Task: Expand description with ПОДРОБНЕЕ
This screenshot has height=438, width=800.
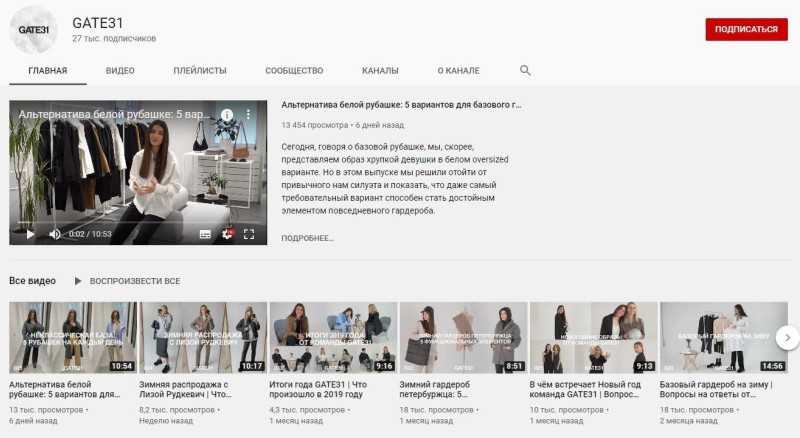Action: pos(308,238)
